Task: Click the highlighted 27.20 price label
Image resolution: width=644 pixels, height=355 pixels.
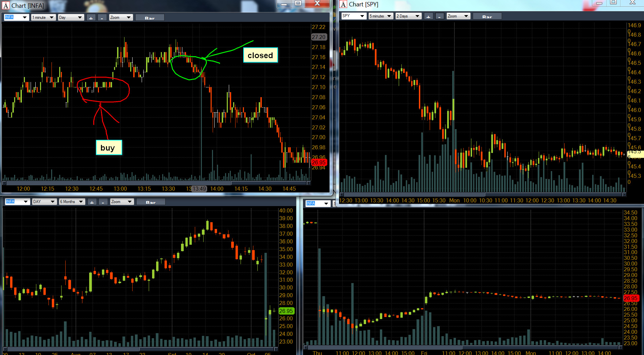Action: [319, 37]
